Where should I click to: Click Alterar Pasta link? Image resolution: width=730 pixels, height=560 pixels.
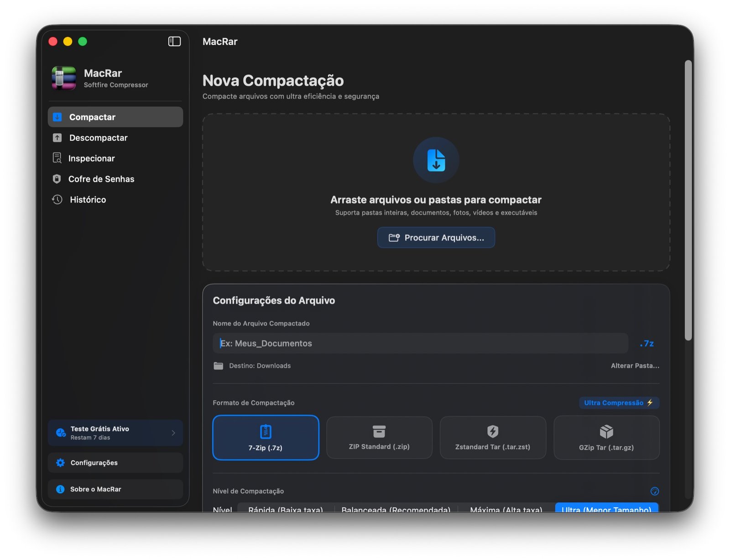635,366
